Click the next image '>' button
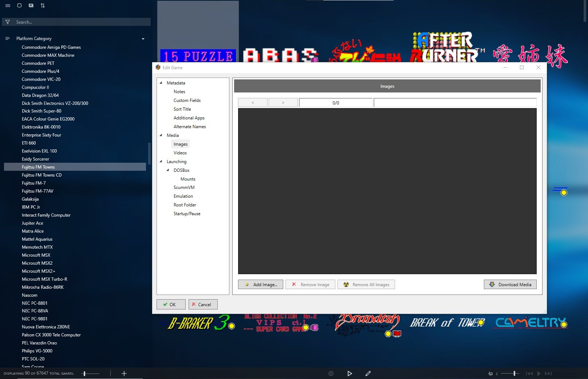 [x=283, y=103]
